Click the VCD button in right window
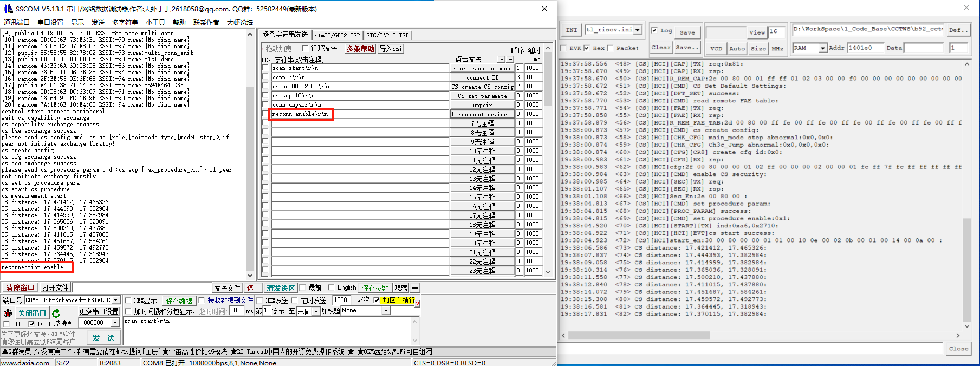Screen dimensions: 980x366 (x=716, y=48)
